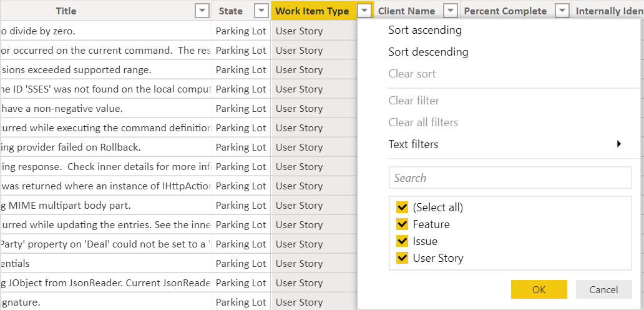The image size is (644, 310).
Task: Open the State column filter dropdown
Action: (x=261, y=11)
